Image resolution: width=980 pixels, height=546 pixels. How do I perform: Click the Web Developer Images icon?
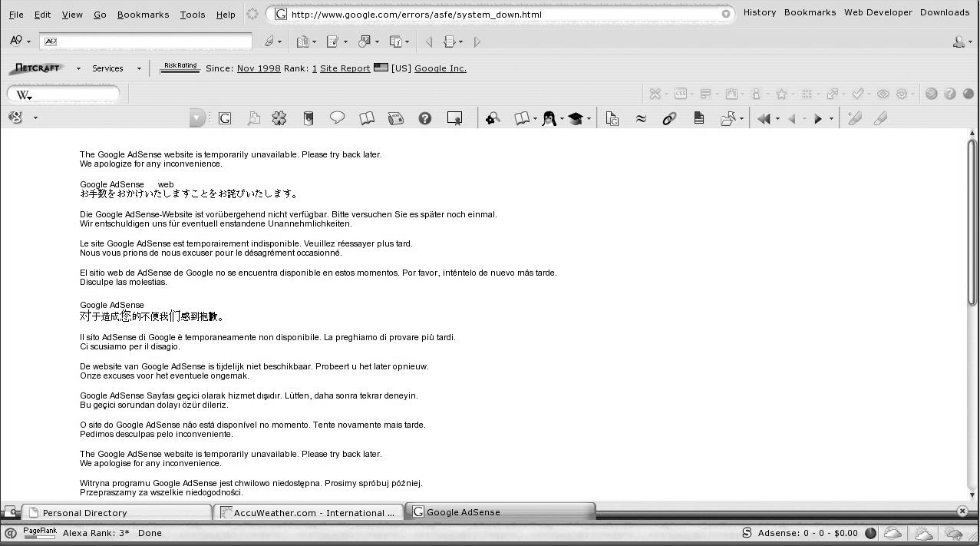731,94
